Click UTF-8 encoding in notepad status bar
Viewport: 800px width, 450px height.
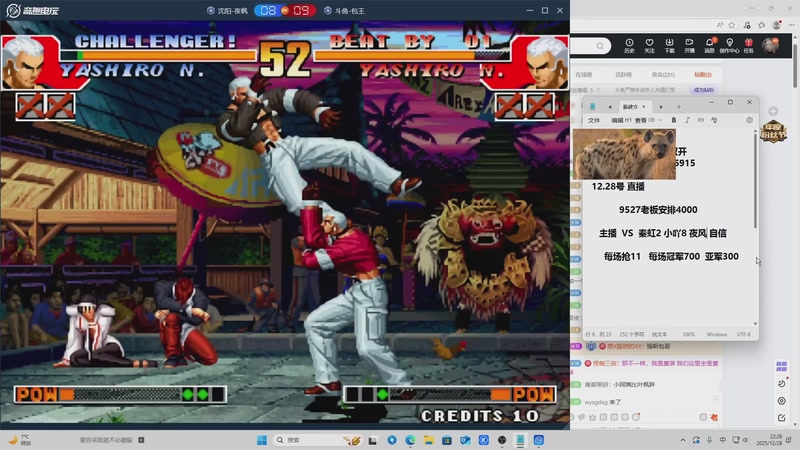[x=743, y=335]
